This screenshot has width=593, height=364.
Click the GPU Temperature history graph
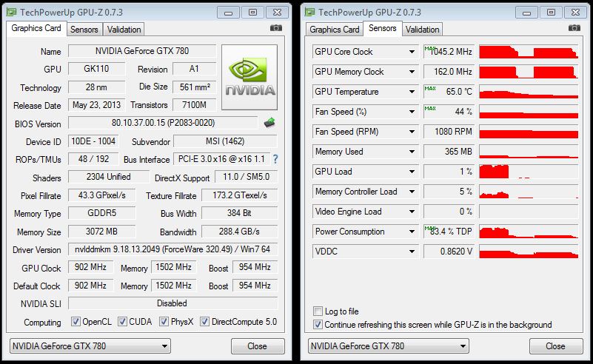click(529, 92)
